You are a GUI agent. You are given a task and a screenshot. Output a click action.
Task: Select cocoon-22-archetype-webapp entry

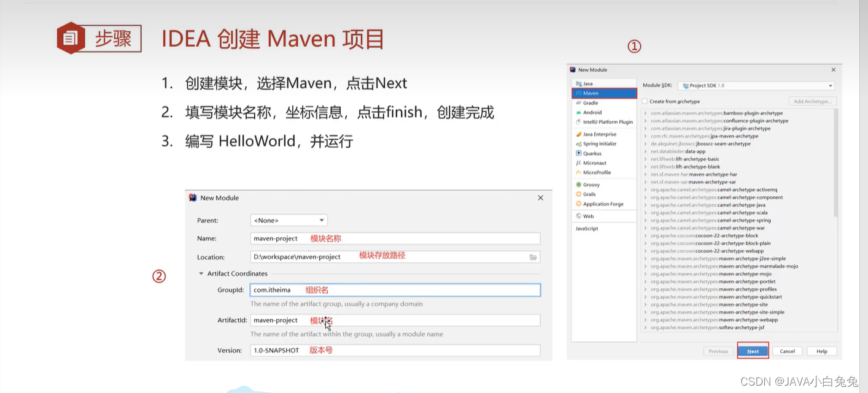point(707,251)
